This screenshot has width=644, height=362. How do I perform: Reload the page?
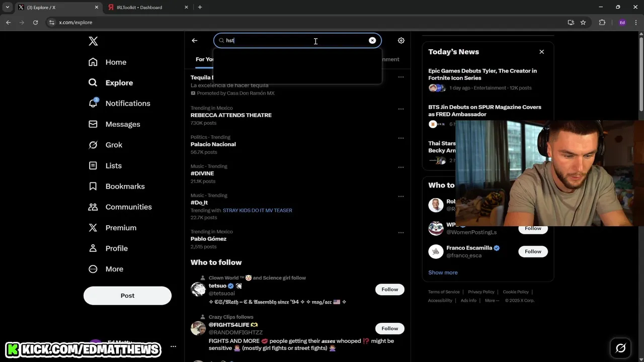(x=35, y=23)
